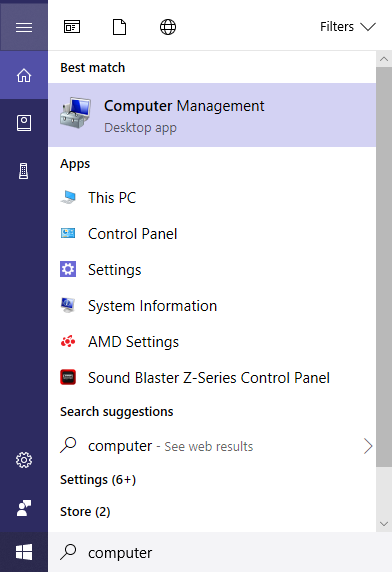Click the scrollbar up arrow
Screen dimensions: 392x572
click(384, 59)
